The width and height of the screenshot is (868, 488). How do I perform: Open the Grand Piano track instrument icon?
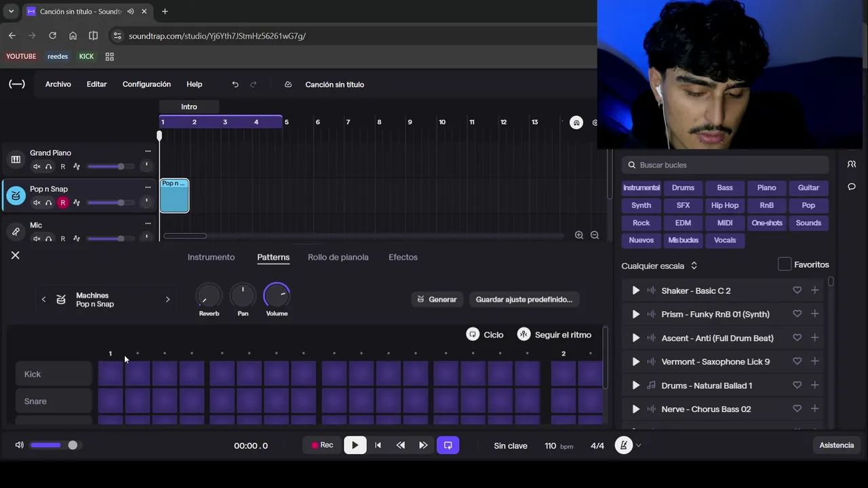click(x=16, y=159)
